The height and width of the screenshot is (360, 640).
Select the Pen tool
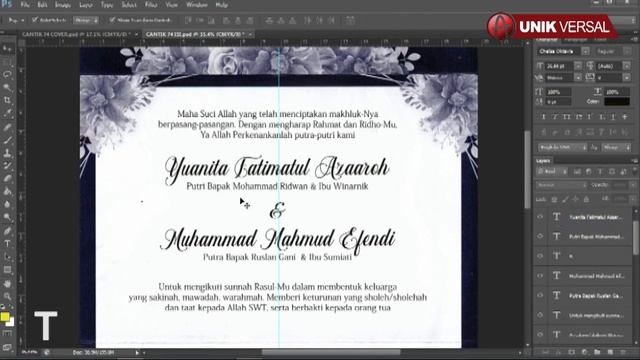(7, 231)
